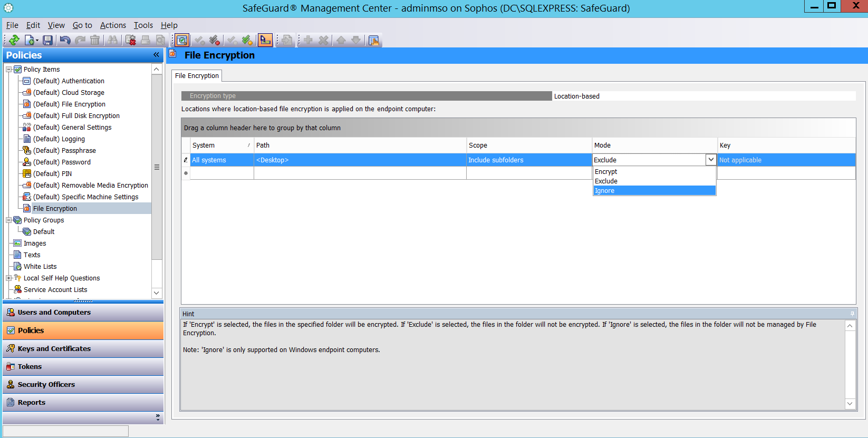Click the pin icon in Hint panel
Screen dimensions: 868x438
tap(852, 314)
